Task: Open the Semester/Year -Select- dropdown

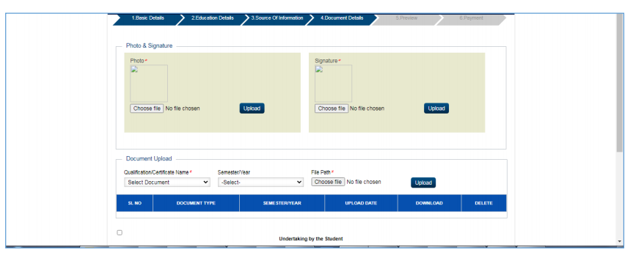Action: coord(260,183)
